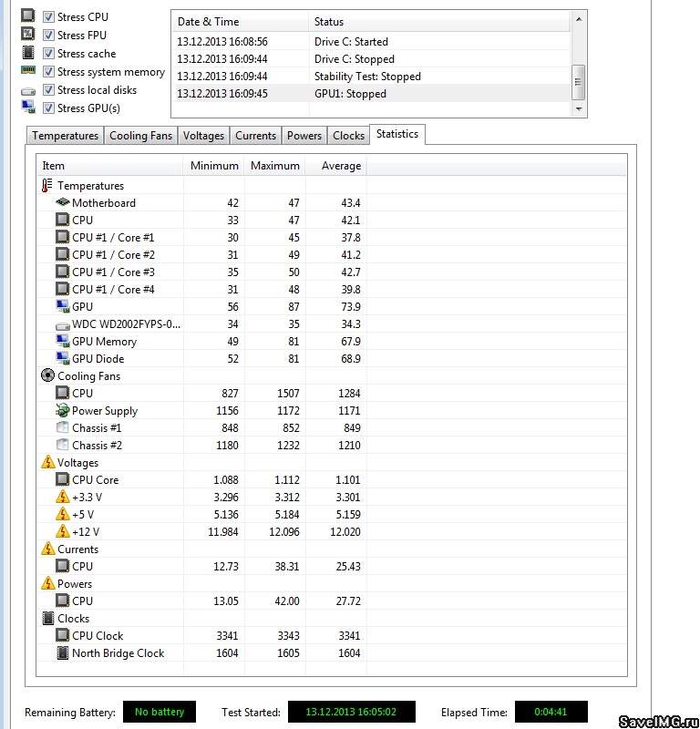The height and width of the screenshot is (729, 700).
Task: Sort by the Minimum column header
Action: pos(214,166)
